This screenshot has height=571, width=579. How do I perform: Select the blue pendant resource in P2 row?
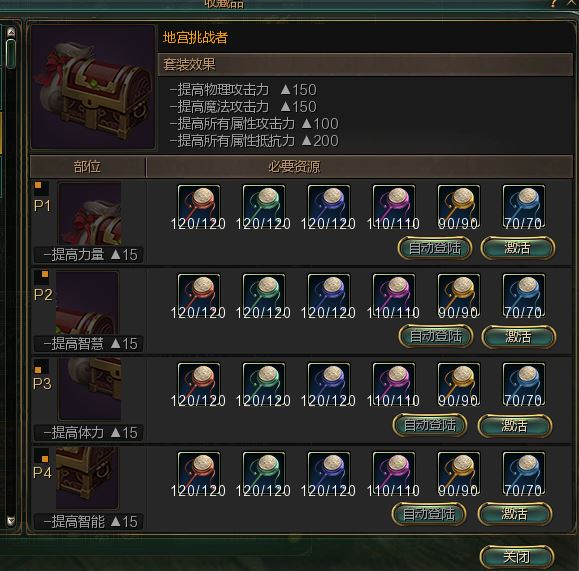[x=329, y=296]
